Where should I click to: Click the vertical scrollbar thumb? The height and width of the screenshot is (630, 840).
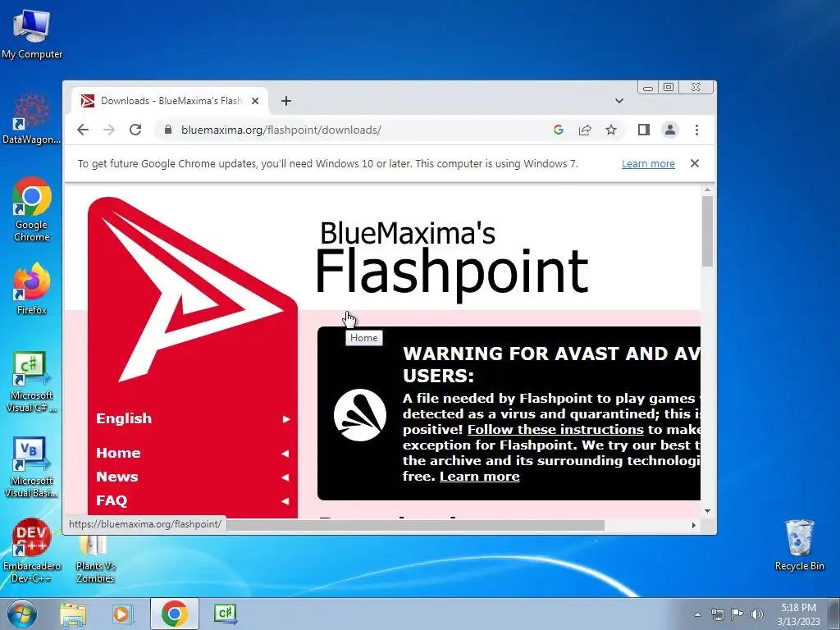(707, 231)
